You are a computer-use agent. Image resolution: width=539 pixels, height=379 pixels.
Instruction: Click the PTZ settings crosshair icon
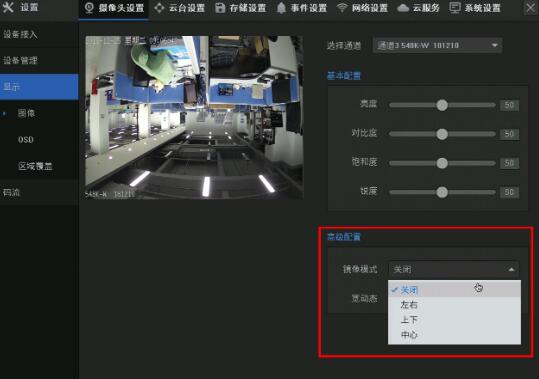(x=159, y=8)
